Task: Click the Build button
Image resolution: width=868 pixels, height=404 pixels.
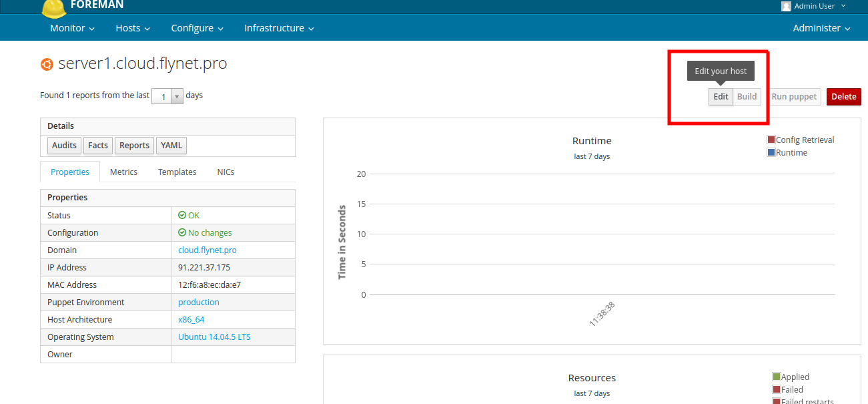Action: (x=747, y=96)
